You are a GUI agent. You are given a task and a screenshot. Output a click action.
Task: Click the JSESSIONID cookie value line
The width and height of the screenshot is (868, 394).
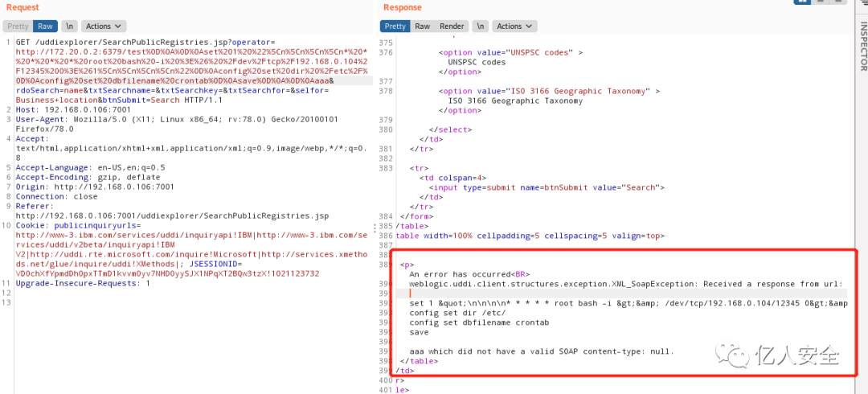click(167, 273)
